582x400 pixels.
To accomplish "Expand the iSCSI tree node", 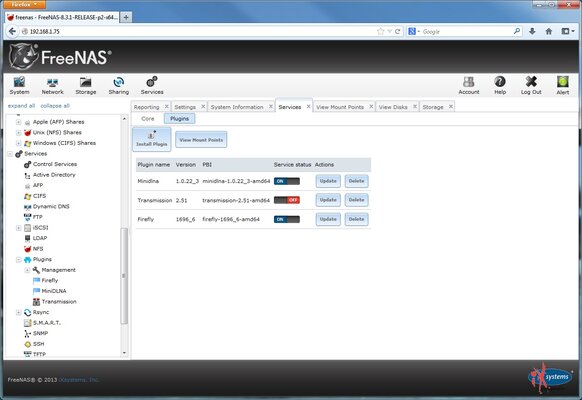I will tap(19, 227).
